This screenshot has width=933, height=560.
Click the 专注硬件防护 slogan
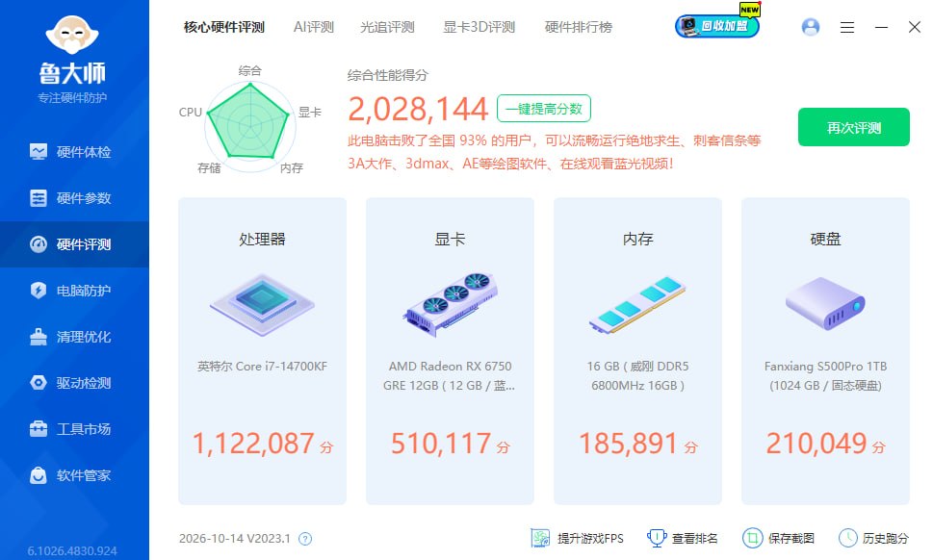pyautogui.click(x=72, y=97)
